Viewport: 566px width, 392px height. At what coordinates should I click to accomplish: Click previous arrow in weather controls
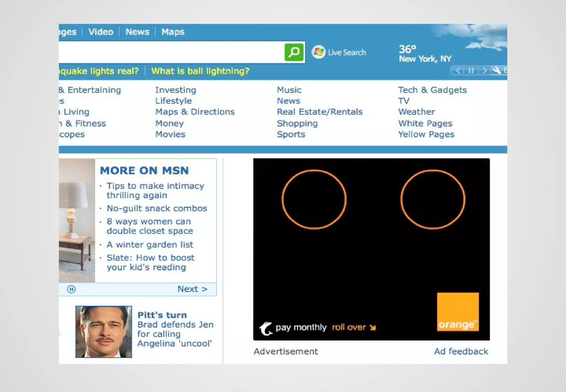[x=458, y=71]
